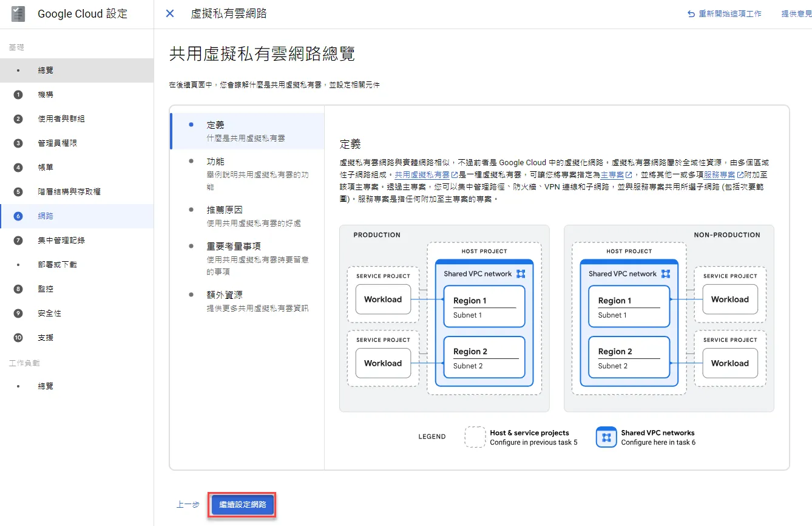
Task: Select 總覽 under 基礎 in sidebar
Action: point(76,70)
